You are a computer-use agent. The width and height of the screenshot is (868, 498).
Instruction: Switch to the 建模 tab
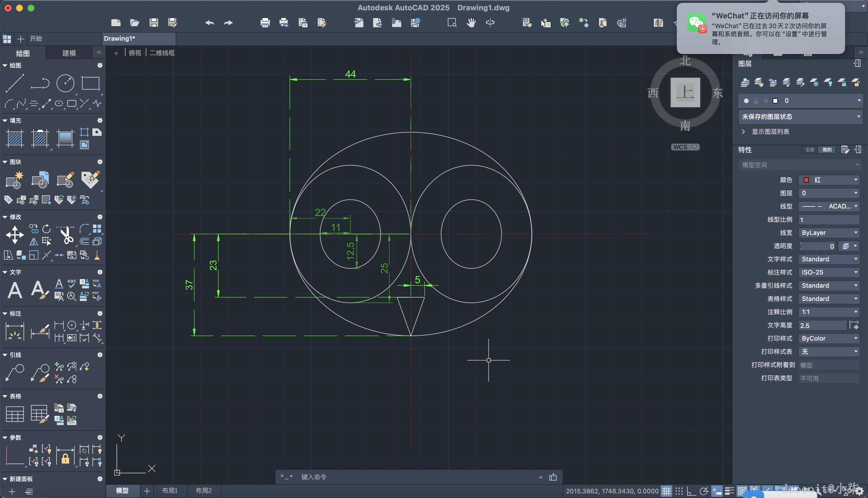[69, 53]
